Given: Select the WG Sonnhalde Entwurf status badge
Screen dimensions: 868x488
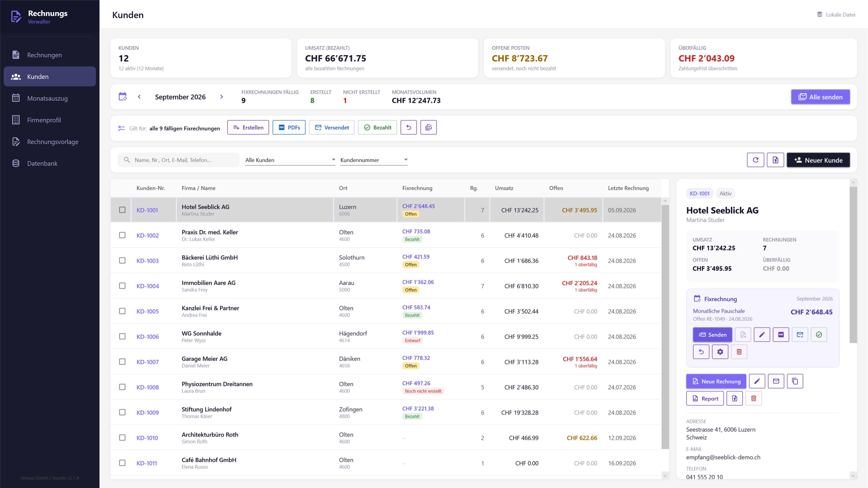Looking at the screenshot, I should (412, 341).
